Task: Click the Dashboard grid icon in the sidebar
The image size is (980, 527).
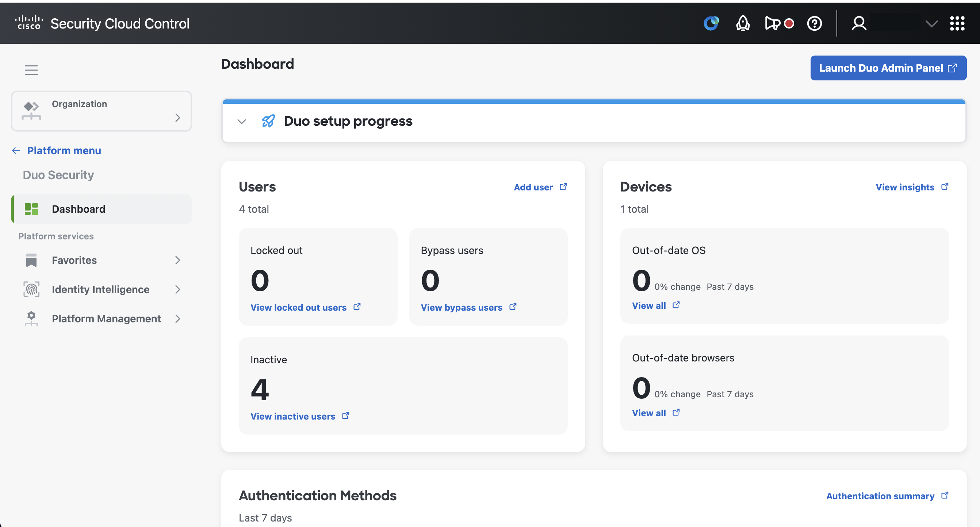Action: point(31,209)
